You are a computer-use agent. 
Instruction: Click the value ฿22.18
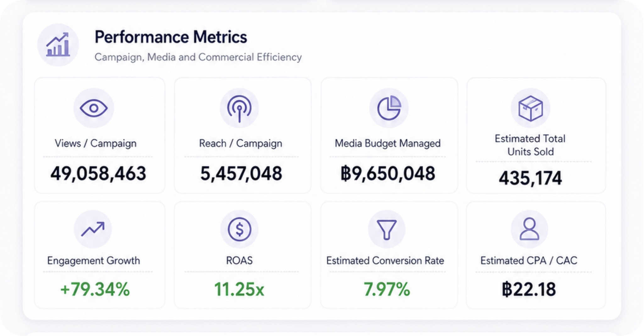529,289
